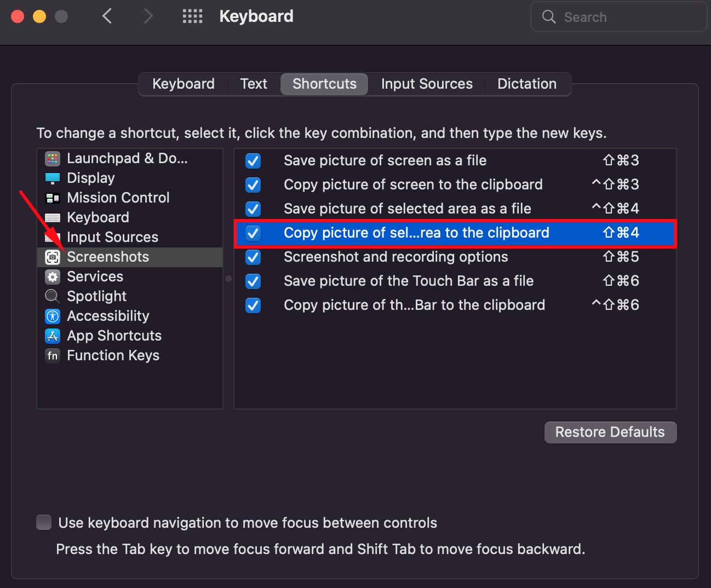Screen dimensions: 711x588
Task: Open the preference panes grid icon
Action: pos(192,16)
